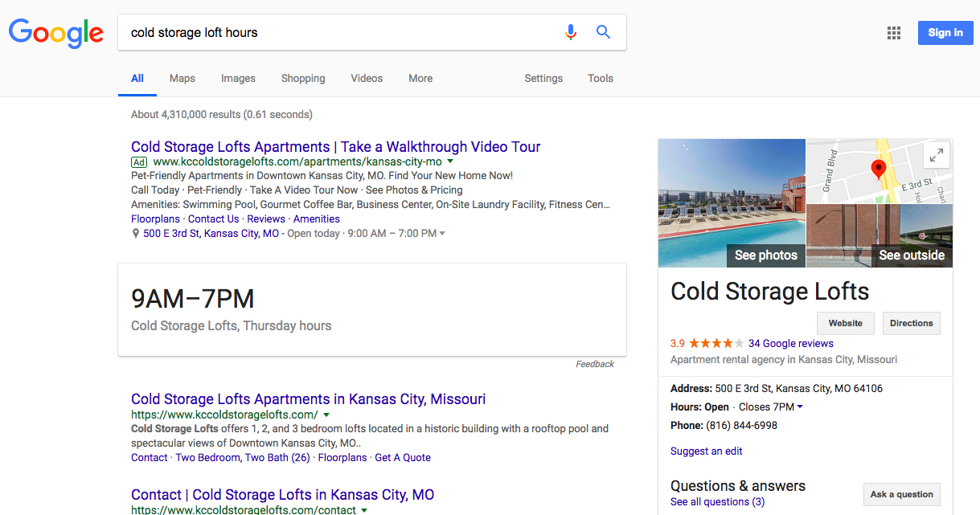Expand the ad hours 9:00 AM – 7:00 PM dropdown
Image resolution: width=980 pixels, height=515 pixels.
click(x=442, y=234)
